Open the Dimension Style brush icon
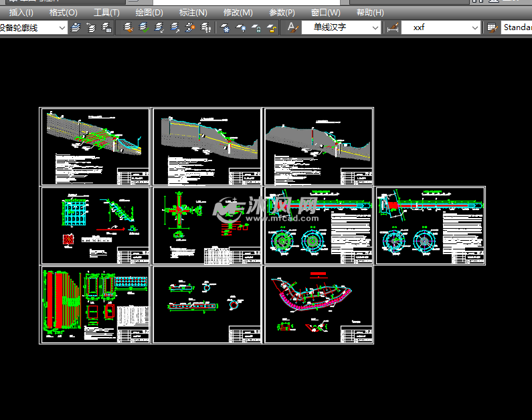Image resolution: width=532 pixels, height=420 pixels. (393, 27)
